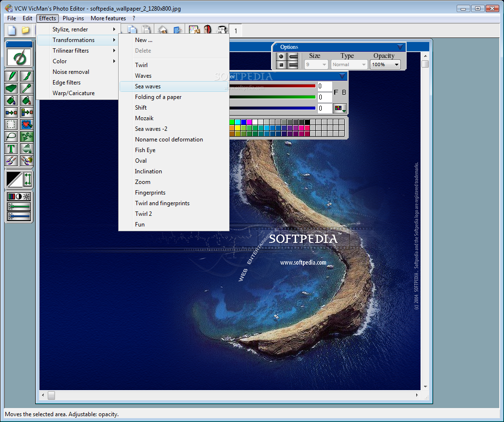Open the RGB contrast brightness adjustment button
This screenshot has width=504, height=422.
19,197
